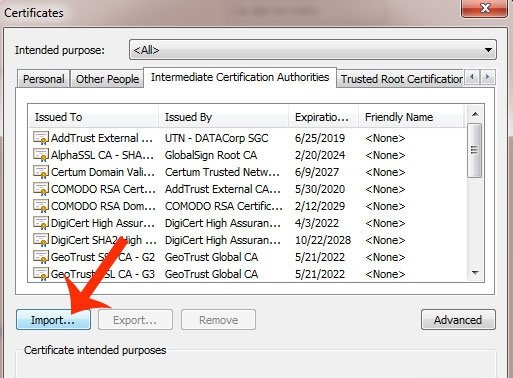This screenshot has width=513, height=378.
Task: Click the COMODO RSA Dom certificate icon
Action: [41, 206]
